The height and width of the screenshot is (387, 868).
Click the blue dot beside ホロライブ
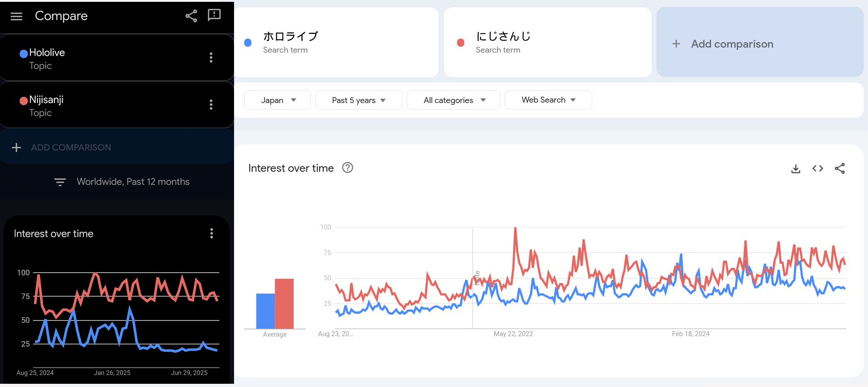[248, 43]
